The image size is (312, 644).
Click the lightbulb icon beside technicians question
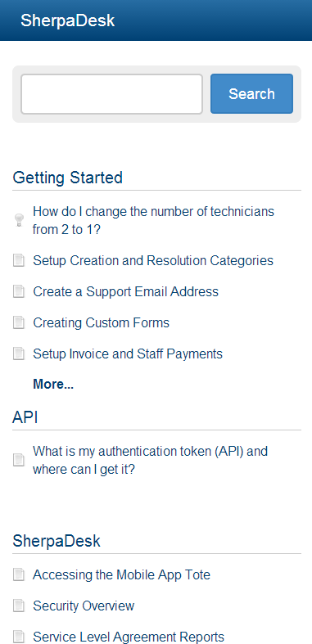[19, 220]
